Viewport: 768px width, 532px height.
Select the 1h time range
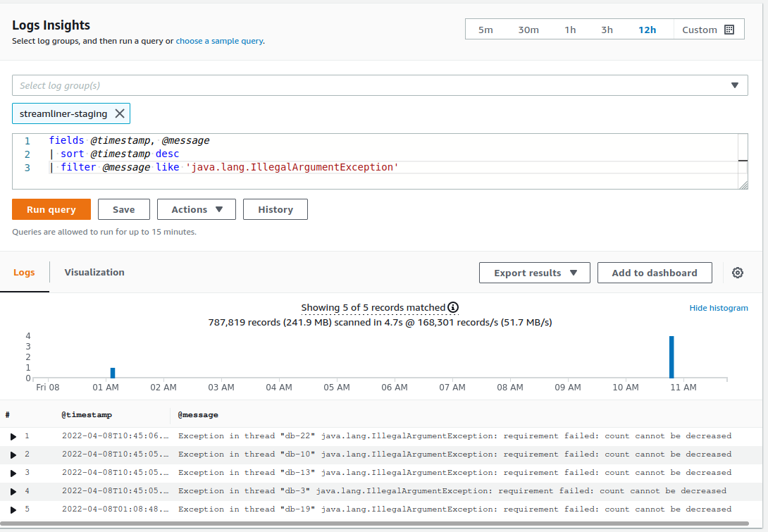[570, 30]
